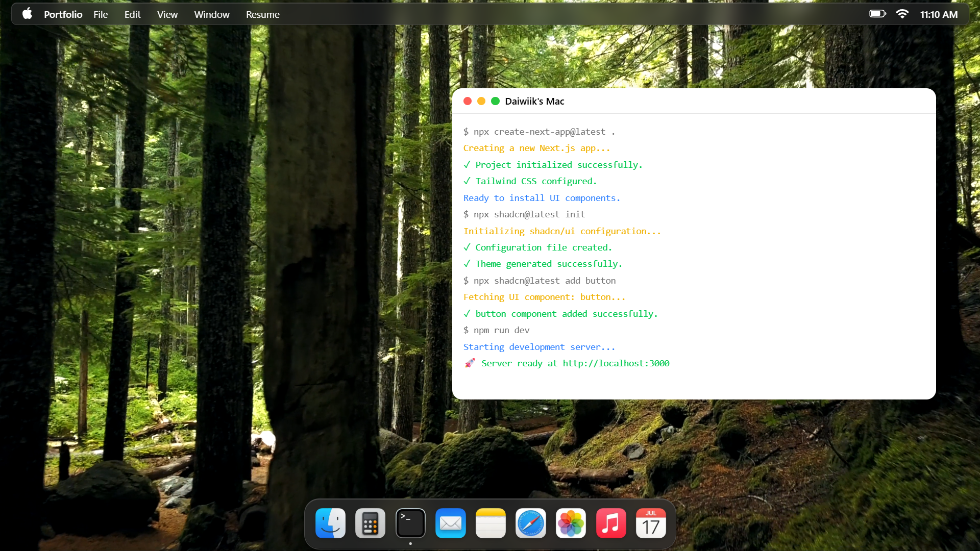Open the Calendar showing July 17

pos(651,523)
